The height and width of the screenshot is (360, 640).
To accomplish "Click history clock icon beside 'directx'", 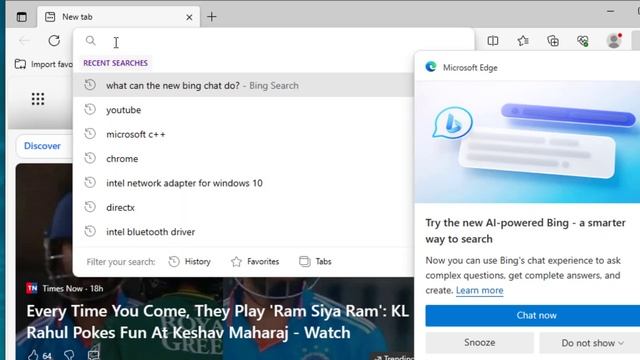I will tap(90, 207).
